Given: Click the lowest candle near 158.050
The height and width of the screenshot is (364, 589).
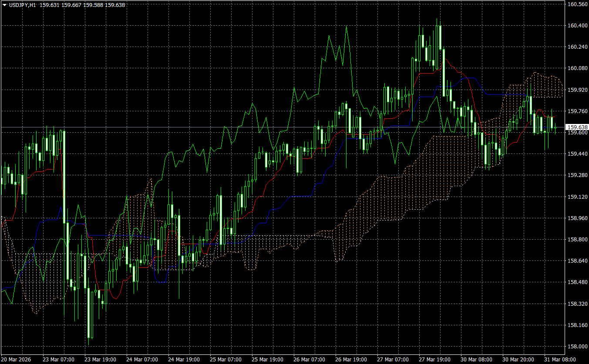Looking at the screenshot, I should click(x=89, y=313).
